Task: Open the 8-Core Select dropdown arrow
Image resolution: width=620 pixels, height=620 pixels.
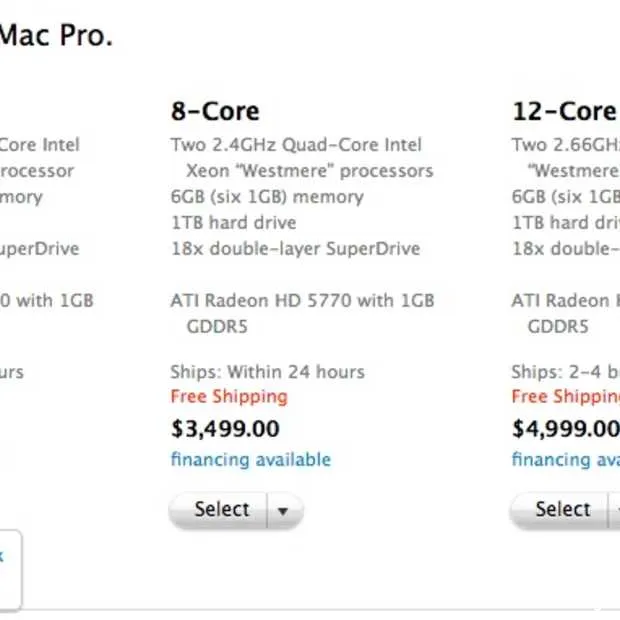Action: 284,511
